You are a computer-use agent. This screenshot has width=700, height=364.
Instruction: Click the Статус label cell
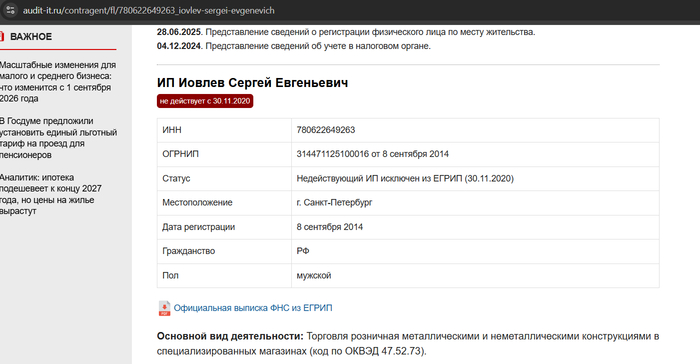[x=224, y=179]
